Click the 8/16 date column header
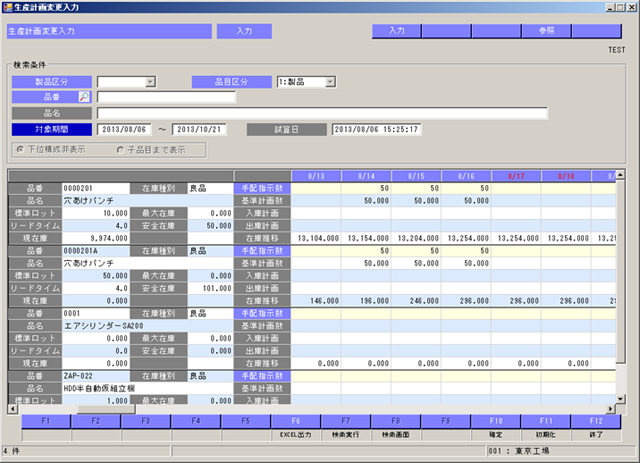640x463 pixels. tap(466, 176)
